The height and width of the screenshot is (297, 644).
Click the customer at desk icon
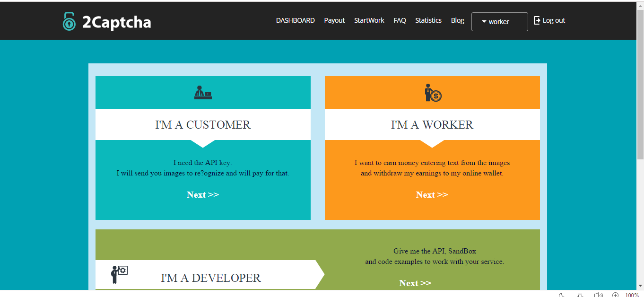click(x=203, y=93)
